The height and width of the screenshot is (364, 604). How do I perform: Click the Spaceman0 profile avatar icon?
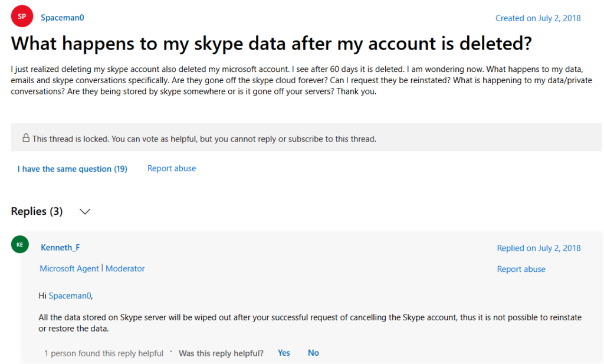[21, 16]
